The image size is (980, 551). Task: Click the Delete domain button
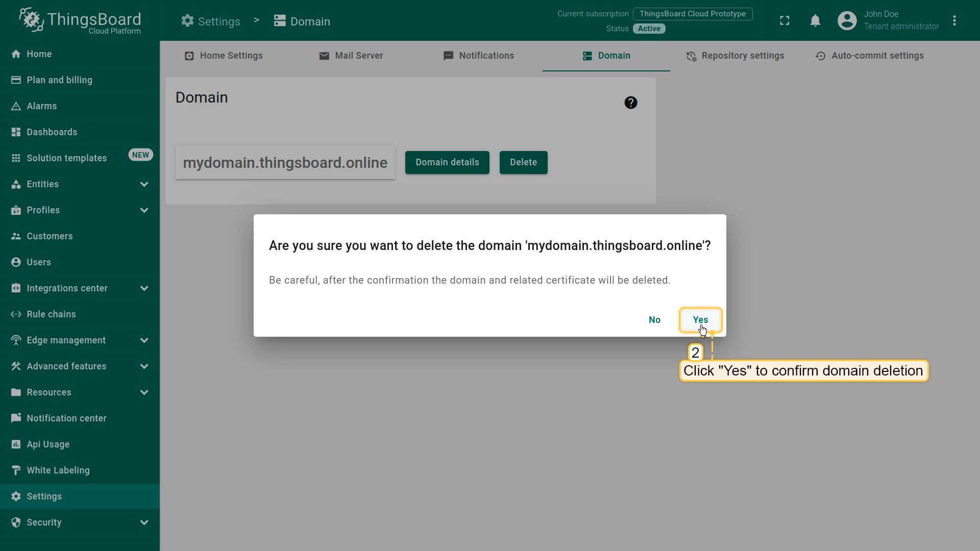523,162
